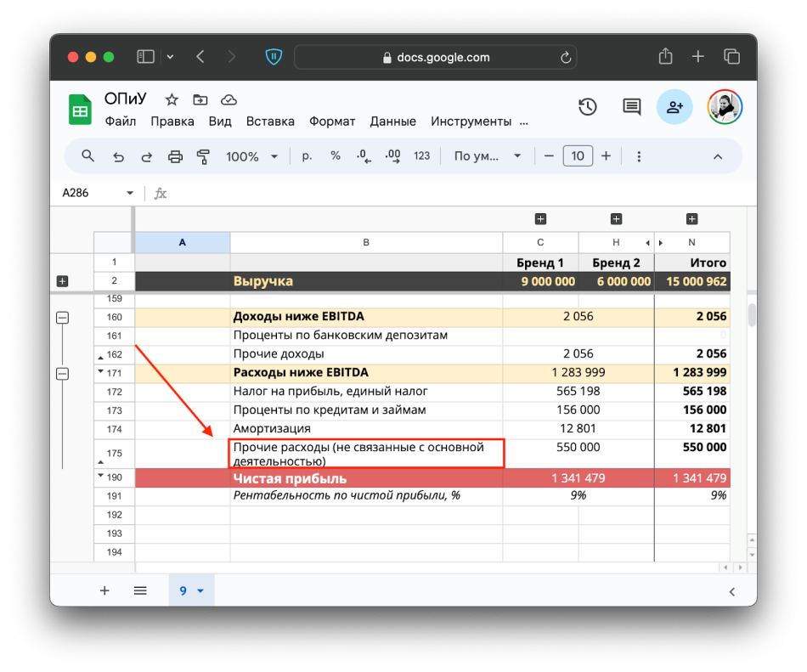Open the name box dropdown arrow
The width and height of the screenshot is (807, 672).
pyautogui.click(x=130, y=193)
